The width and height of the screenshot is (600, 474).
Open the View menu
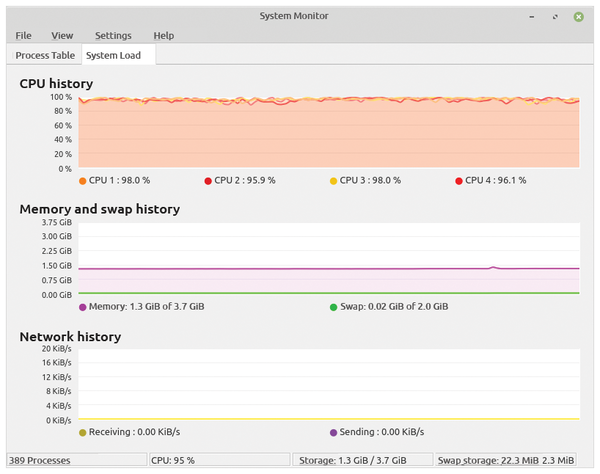(62, 36)
